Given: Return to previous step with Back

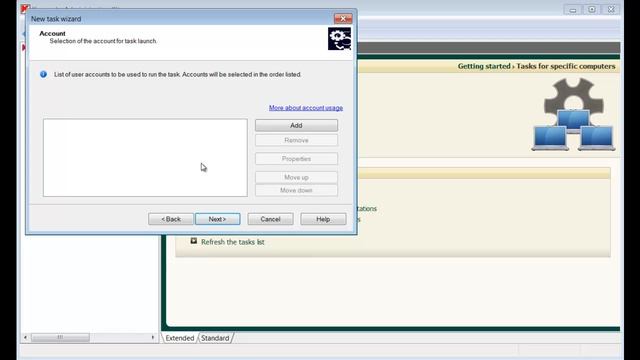Looking at the screenshot, I should (171, 219).
